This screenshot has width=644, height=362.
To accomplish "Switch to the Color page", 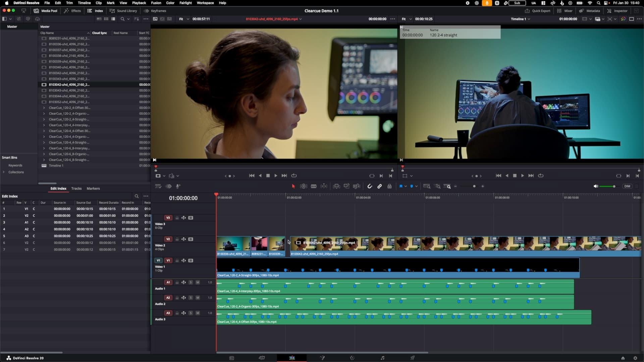I will coord(352,358).
